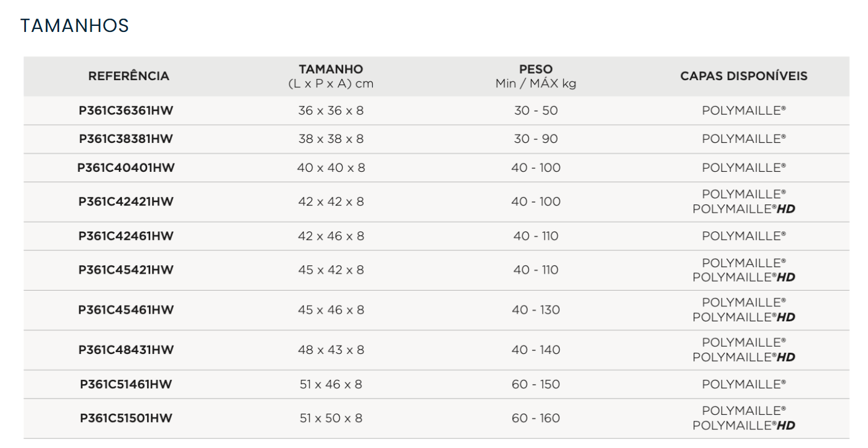Select reference P361C36361HW
This screenshot has height=448, width=868.
(126, 110)
